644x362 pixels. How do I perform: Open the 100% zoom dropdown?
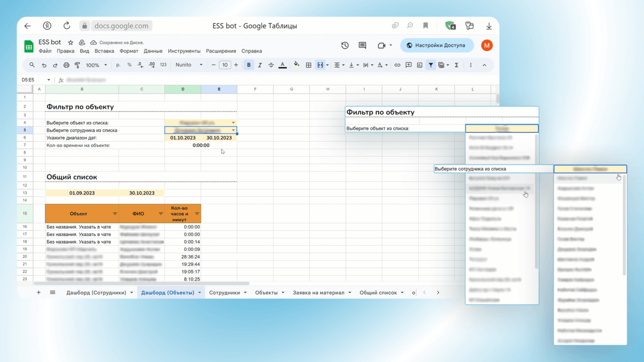(96, 65)
